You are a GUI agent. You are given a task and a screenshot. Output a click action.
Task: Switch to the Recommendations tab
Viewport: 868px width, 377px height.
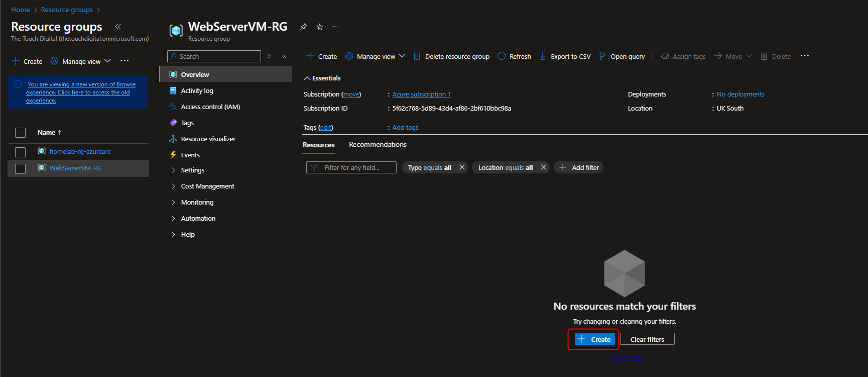point(378,144)
